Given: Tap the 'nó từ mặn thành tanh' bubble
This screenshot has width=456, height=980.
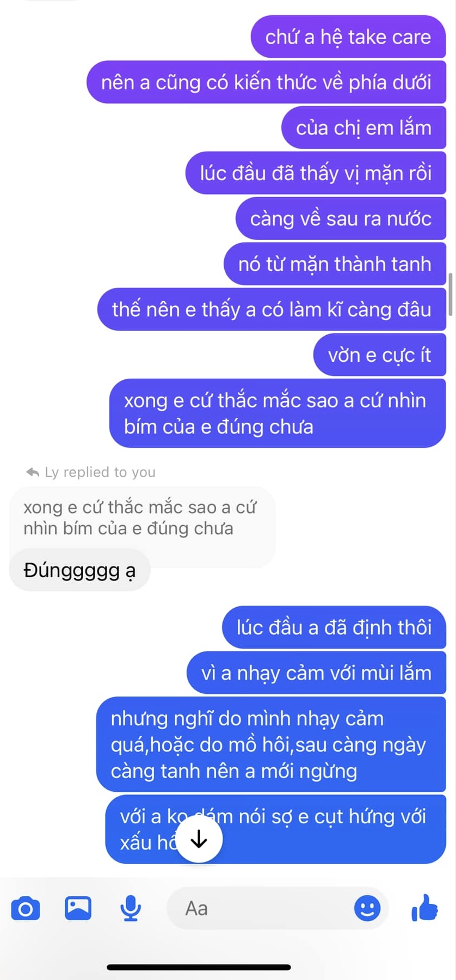Looking at the screenshot, I should [335, 264].
